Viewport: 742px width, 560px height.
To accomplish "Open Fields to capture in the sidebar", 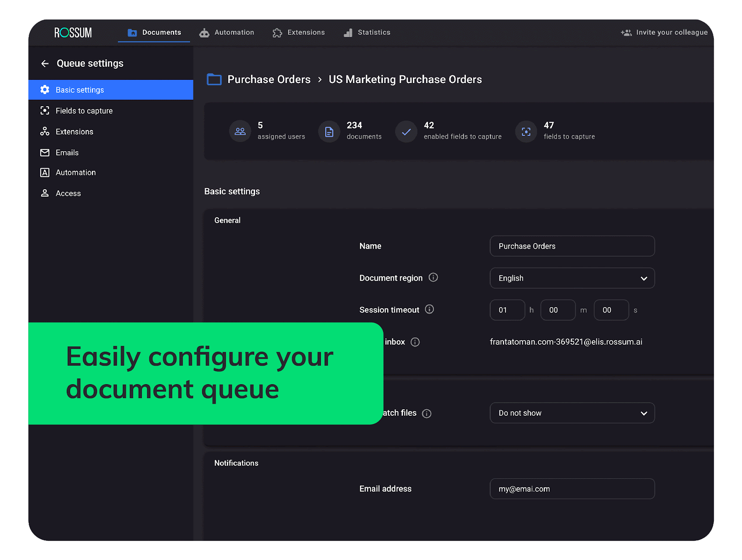I will coord(111,110).
